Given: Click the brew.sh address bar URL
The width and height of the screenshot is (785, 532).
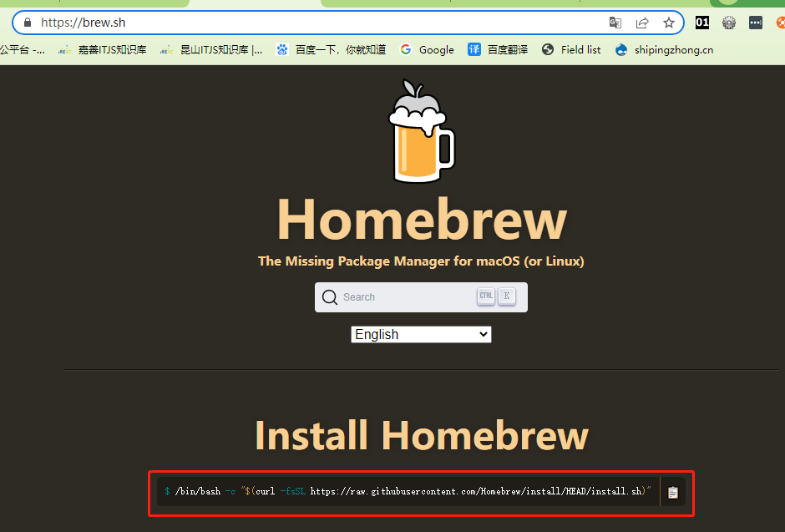Looking at the screenshot, I should [x=84, y=23].
